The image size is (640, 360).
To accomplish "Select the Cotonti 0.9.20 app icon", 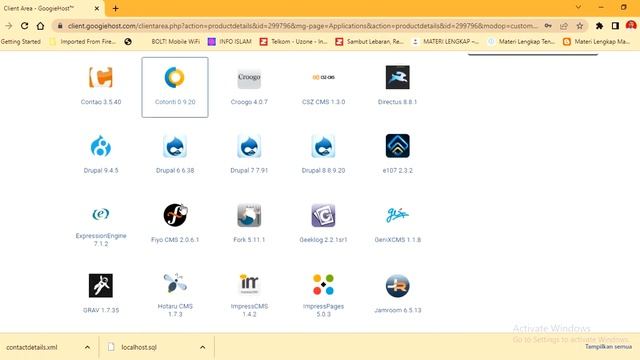I will [175, 77].
